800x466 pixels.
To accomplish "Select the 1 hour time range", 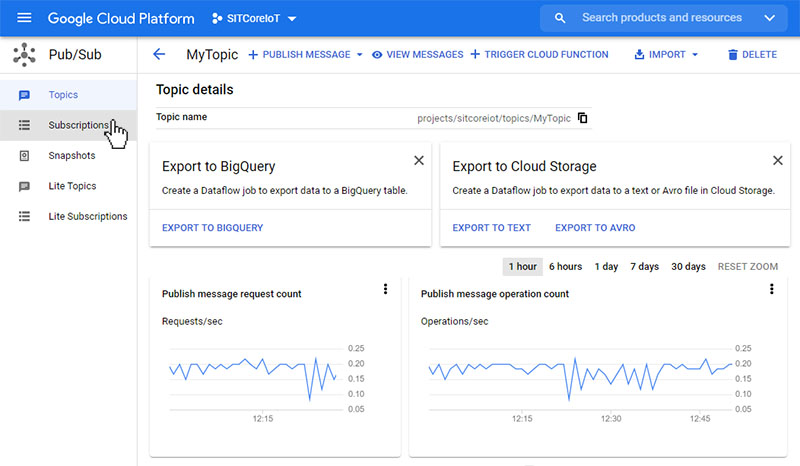I will [x=522, y=266].
